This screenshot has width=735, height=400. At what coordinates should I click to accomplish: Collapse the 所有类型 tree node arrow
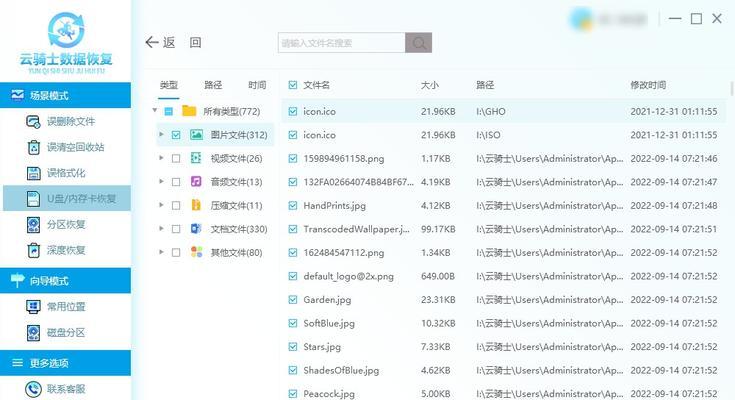155,111
